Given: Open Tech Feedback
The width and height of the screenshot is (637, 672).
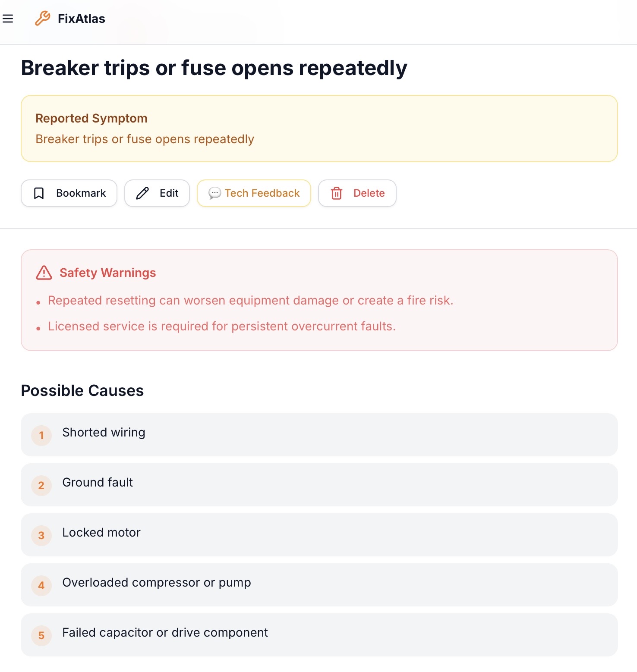Looking at the screenshot, I should tap(262, 193).
